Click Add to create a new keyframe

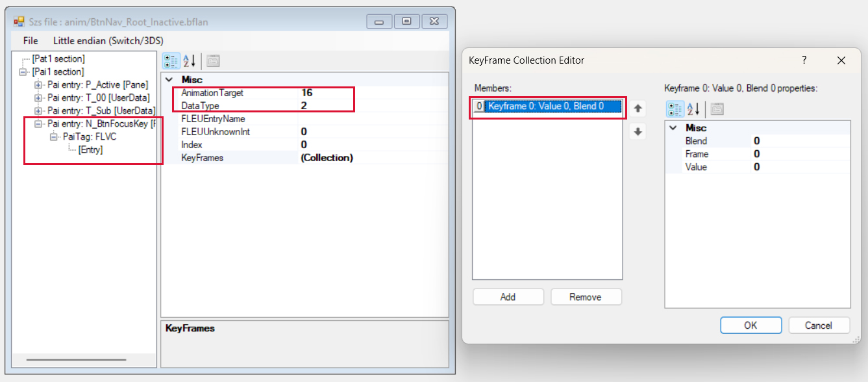click(x=508, y=296)
